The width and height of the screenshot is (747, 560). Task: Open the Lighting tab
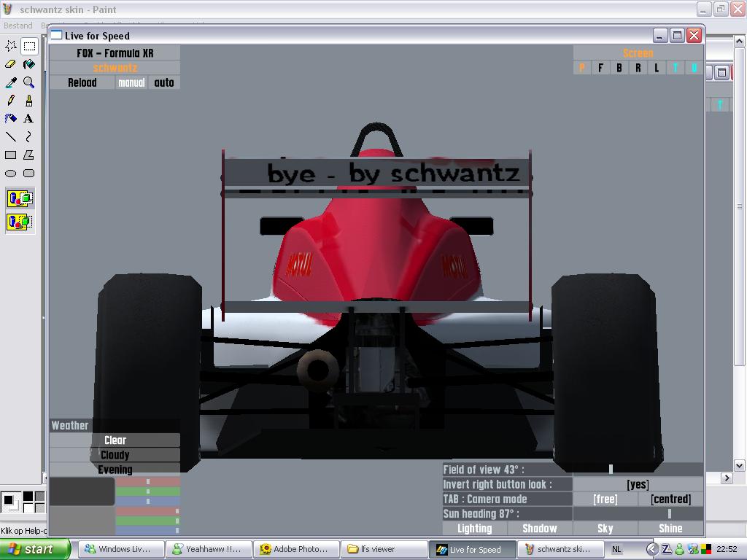(474, 529)
